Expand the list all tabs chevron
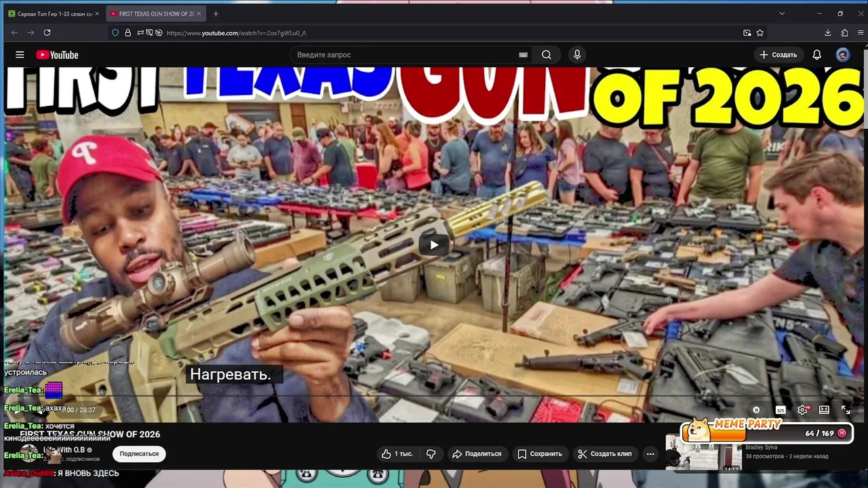Viewport: 868px width, 488px height. pyautogui.click(x=782, y=14)
